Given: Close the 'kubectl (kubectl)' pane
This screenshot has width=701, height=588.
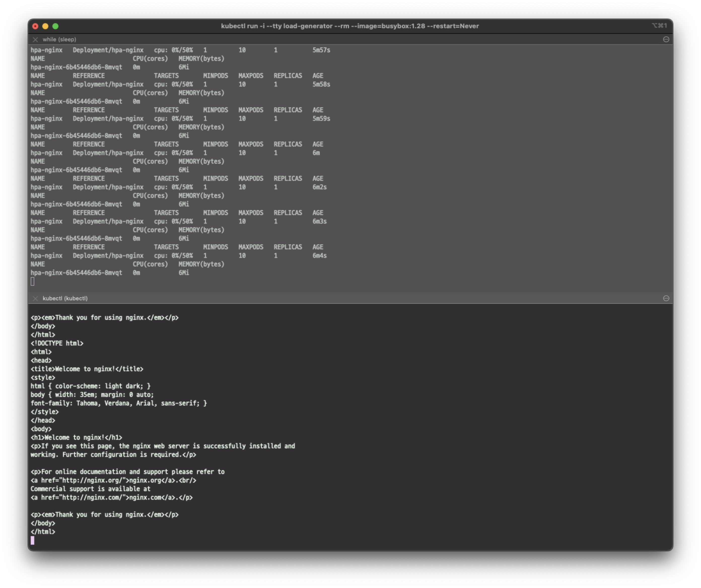Looking at the screenshot, I should click(36, 299).
